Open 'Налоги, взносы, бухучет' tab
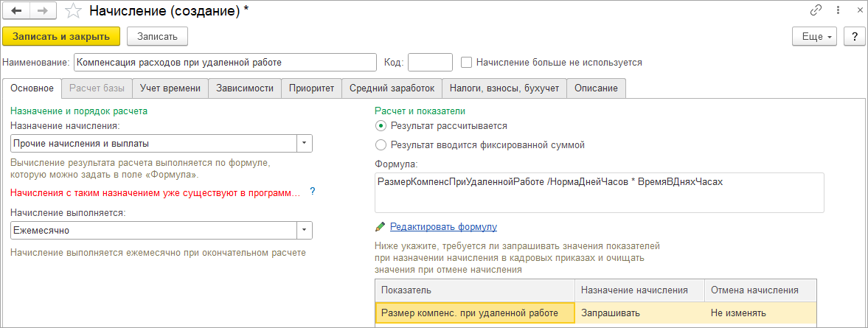Image resolution: width=868 pixels, height=328 pixels. pos(504,88)
